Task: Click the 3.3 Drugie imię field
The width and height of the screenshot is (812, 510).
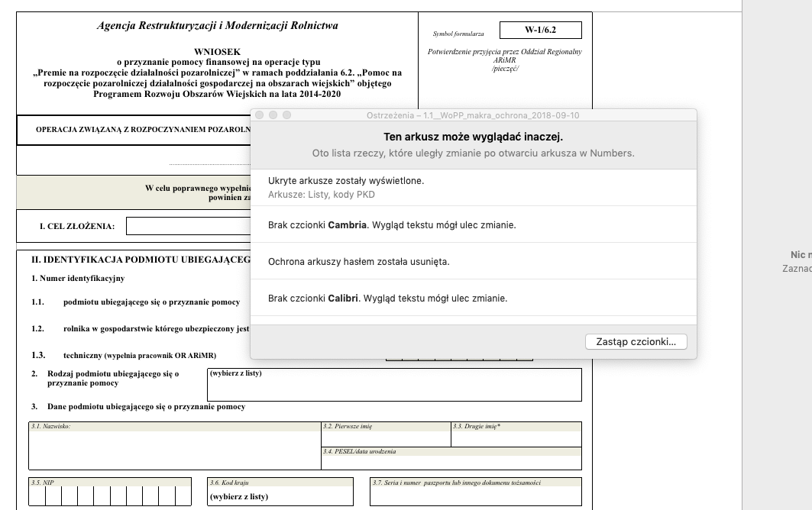Action: click(516, 437)
